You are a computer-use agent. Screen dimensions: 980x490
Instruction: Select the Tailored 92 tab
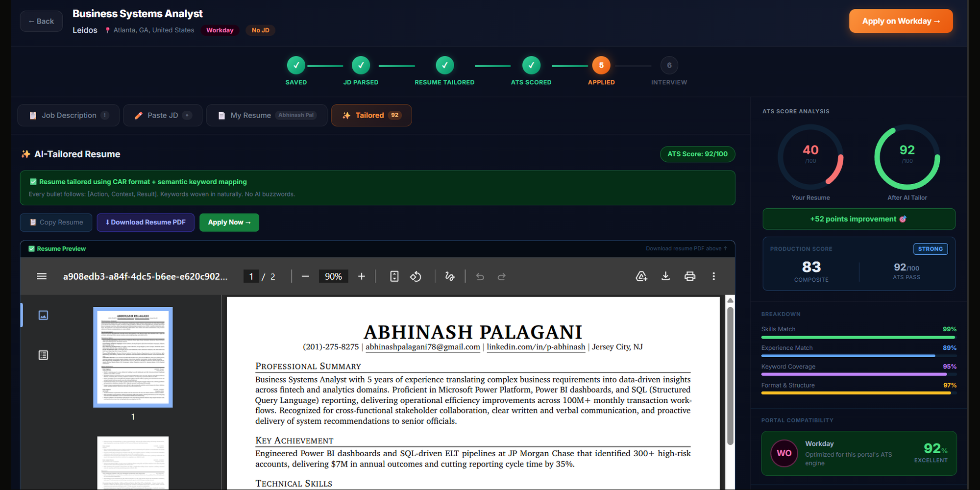click(371, 115)
